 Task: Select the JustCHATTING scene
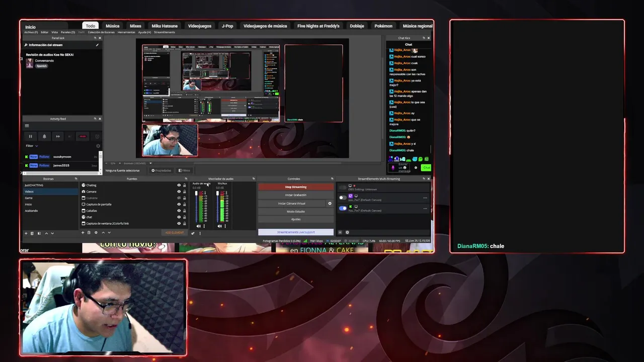(x=51, y=185)
